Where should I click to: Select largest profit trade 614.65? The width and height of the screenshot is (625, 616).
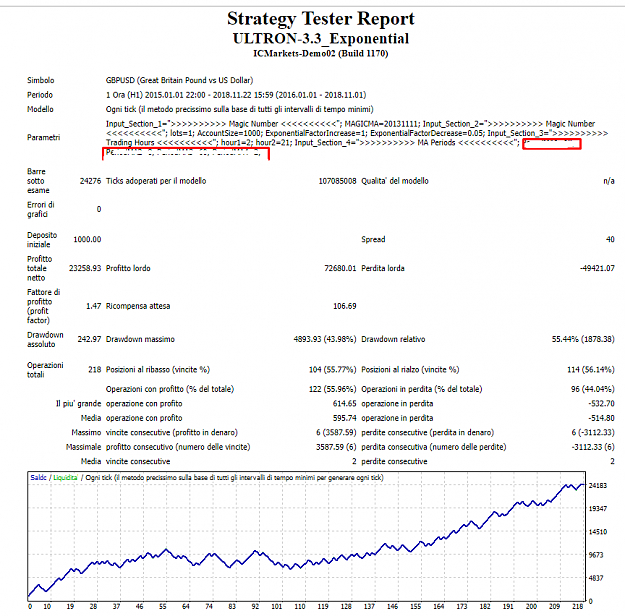click(x=344, y=403)
